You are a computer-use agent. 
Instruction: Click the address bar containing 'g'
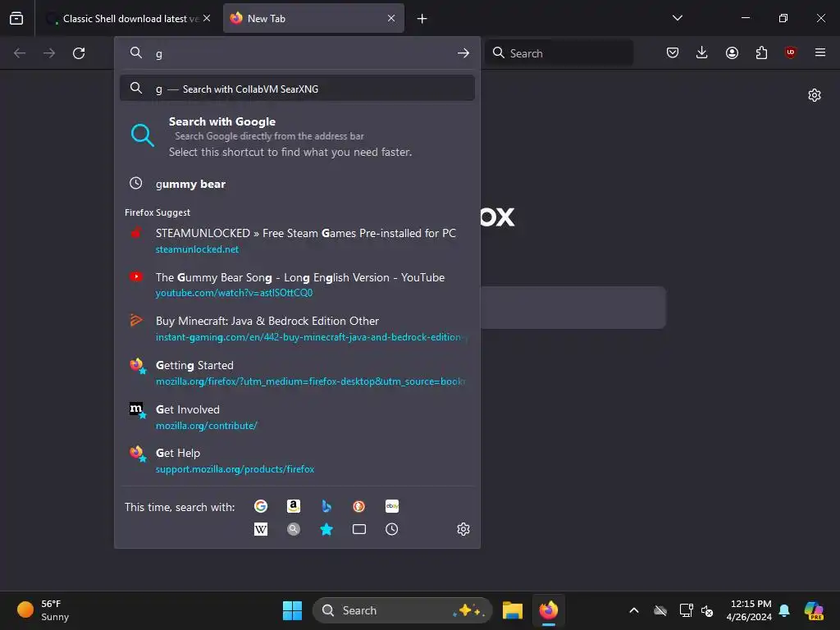(297, 53)
